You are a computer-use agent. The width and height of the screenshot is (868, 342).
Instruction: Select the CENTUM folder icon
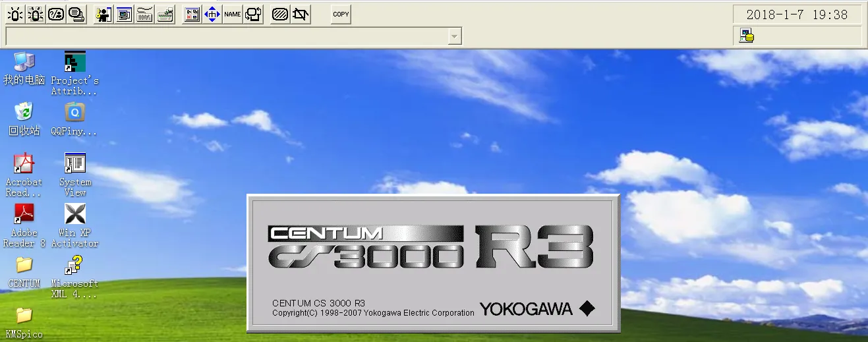pyautogui.click(x=24, y=272)
